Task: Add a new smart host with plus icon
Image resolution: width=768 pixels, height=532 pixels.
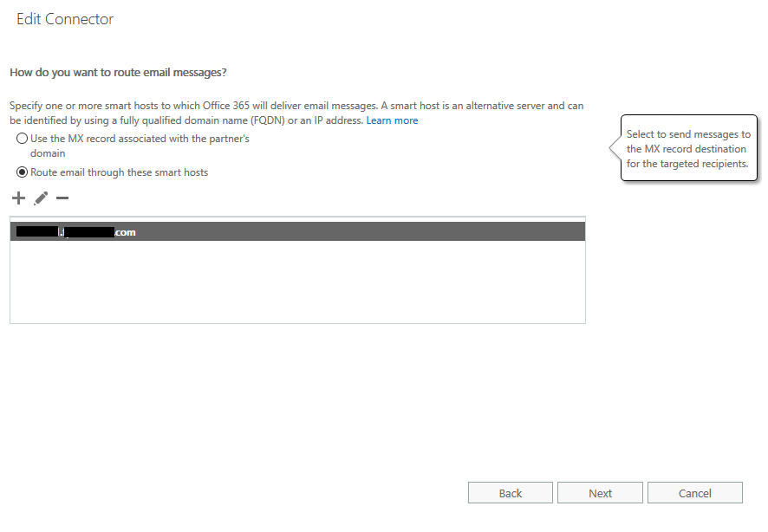Action: coord(18,198)
